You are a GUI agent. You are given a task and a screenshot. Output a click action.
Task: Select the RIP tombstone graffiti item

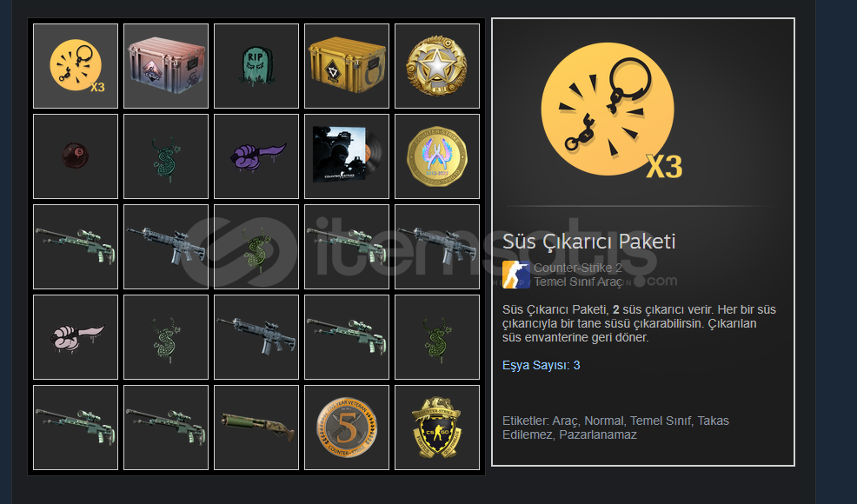tap(256, 66)
